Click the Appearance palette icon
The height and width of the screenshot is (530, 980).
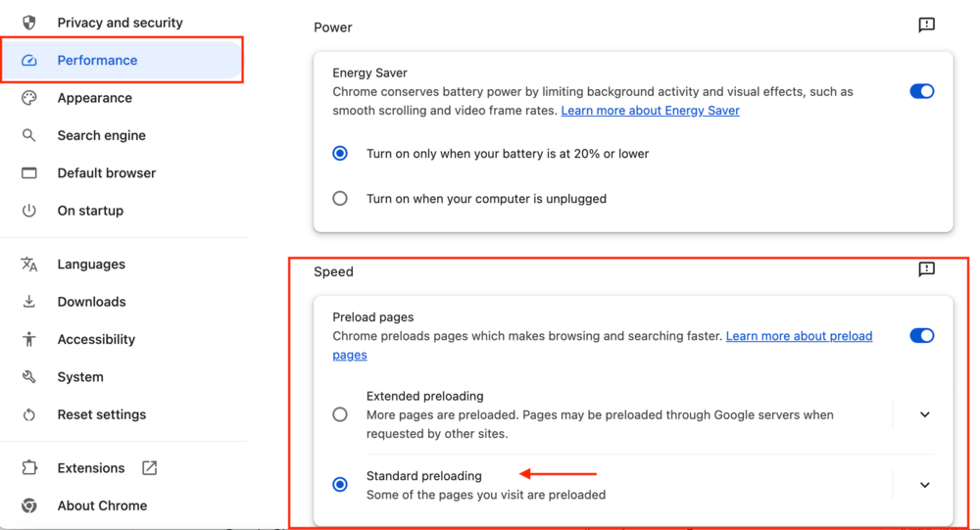[28, 98]
